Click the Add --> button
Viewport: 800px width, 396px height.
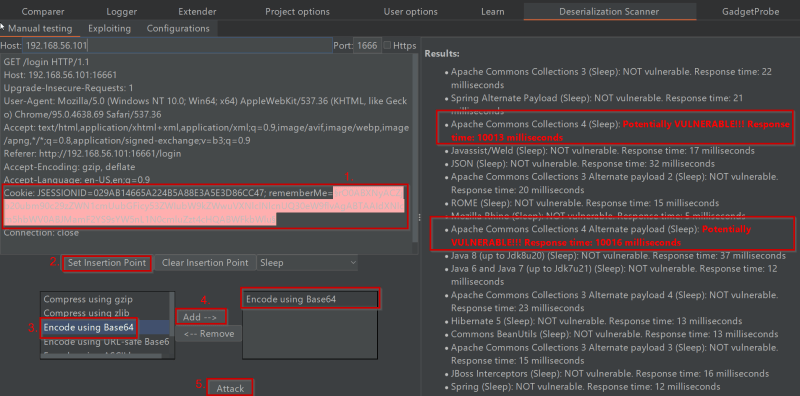(201, 317)
